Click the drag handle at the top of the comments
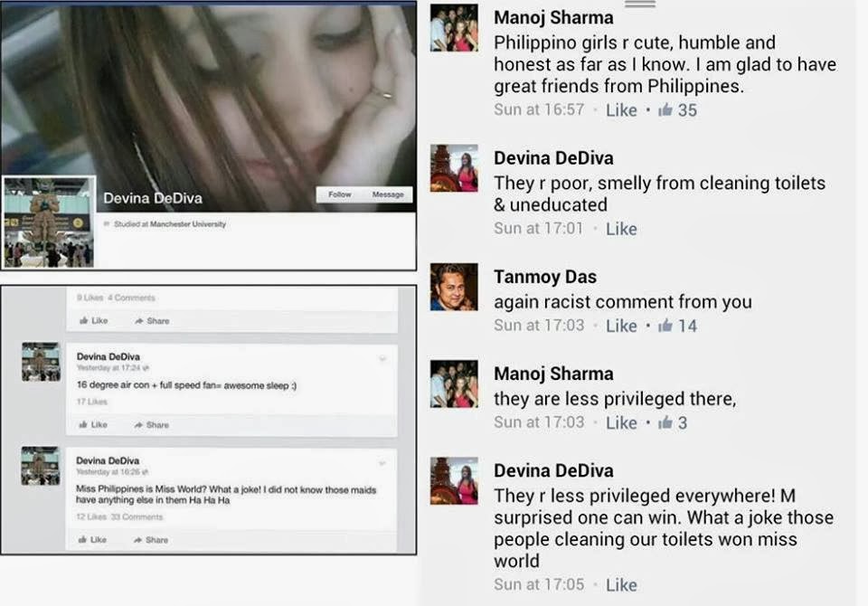 point(640,4)
